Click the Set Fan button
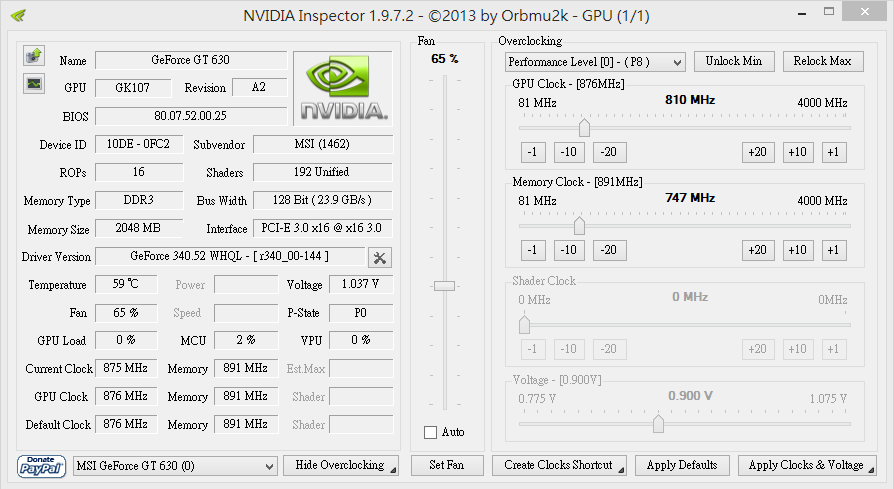Image resolution: width=894 pixels, height=489 pixels. (447, 465)
